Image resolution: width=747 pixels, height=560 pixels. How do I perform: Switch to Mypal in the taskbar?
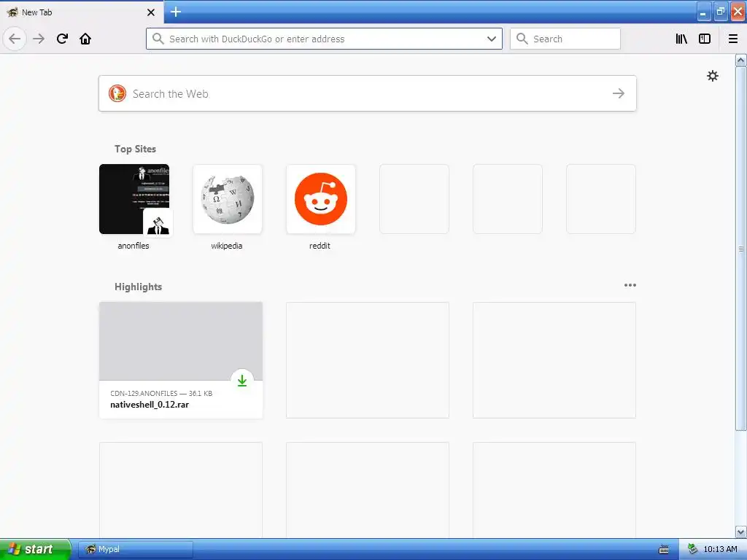pos(135,549)
